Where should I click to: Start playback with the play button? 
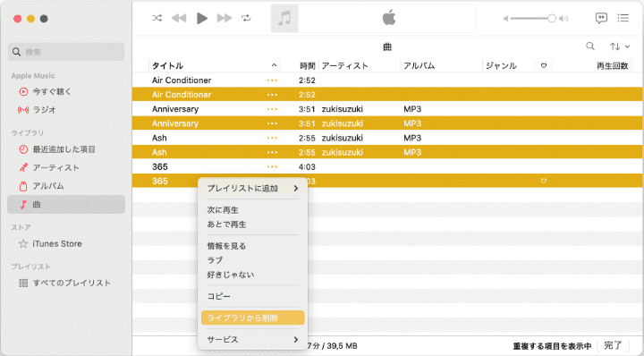[x=201, y=18]
